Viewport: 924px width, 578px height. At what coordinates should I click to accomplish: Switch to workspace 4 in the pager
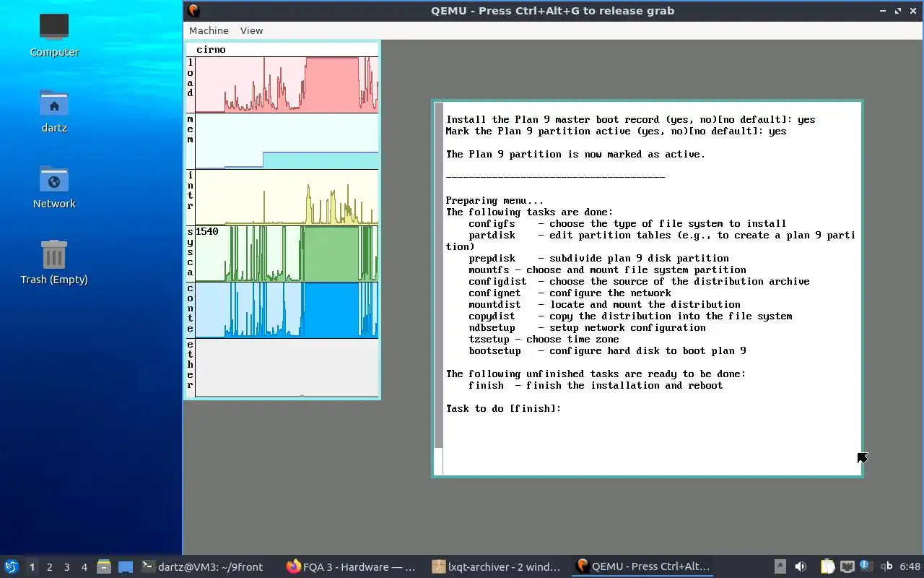(x=84, y=567)
